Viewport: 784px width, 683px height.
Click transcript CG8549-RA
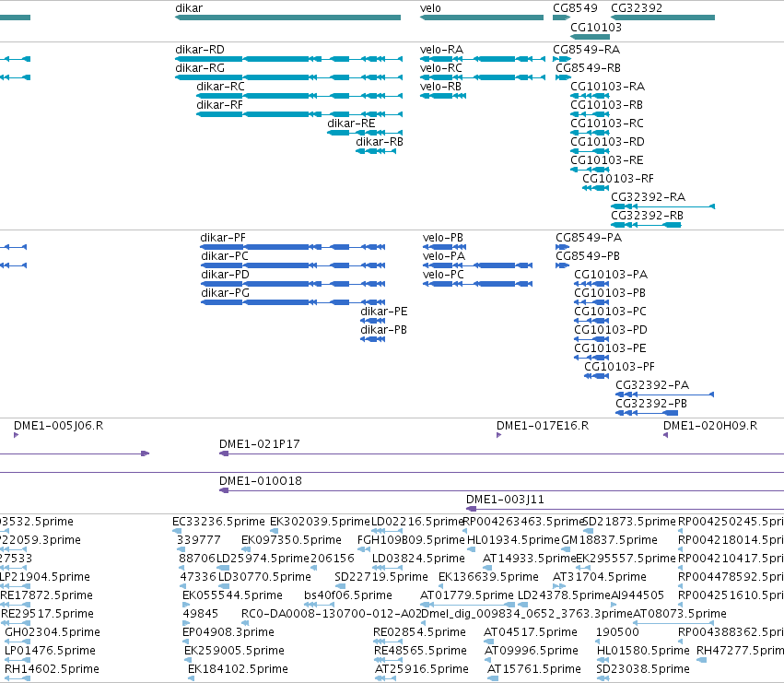click(x=587, y=50)
